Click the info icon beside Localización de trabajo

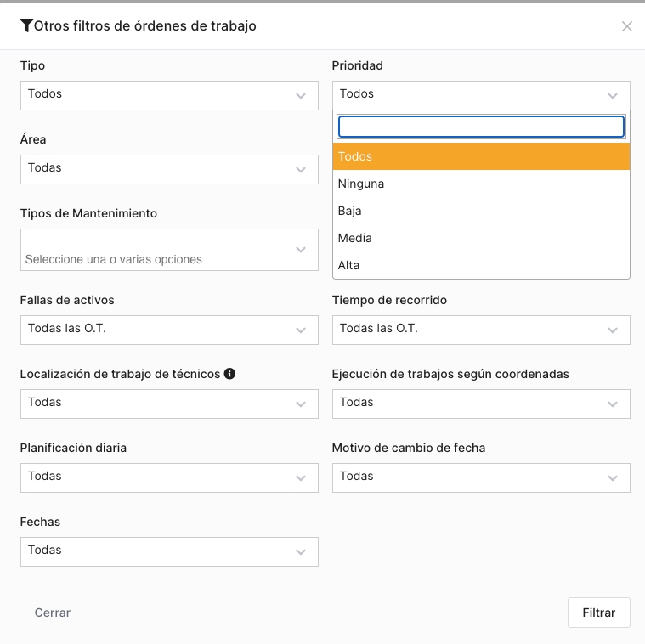click(229, 373)
